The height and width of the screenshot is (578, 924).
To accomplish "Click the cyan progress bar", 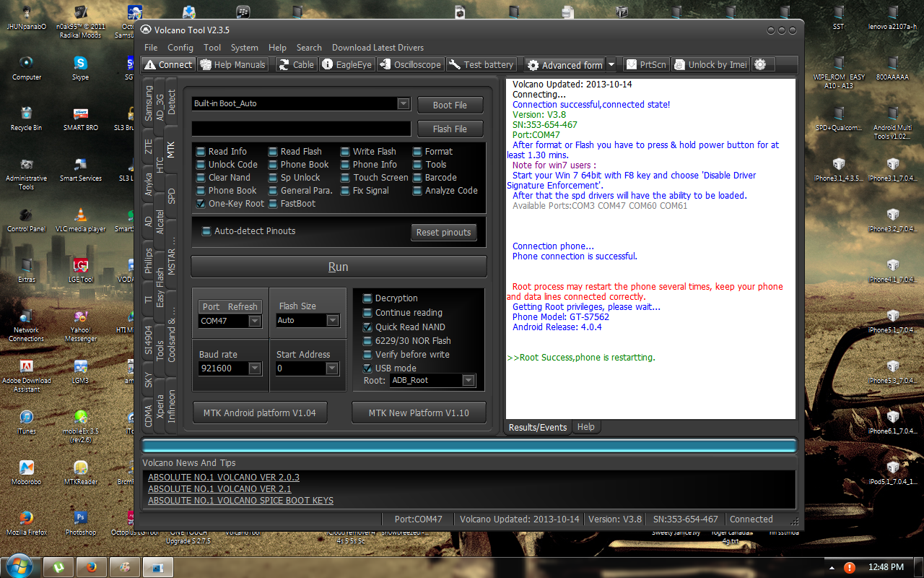I will (469, 446).
